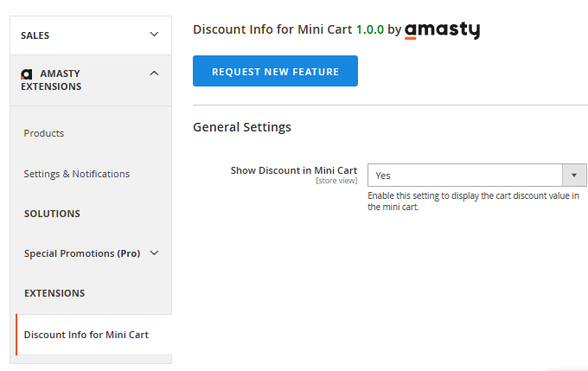Click the Show Discount in Mini Cart label
This screenshot has width=588, height=371.
tap(294, 170)
